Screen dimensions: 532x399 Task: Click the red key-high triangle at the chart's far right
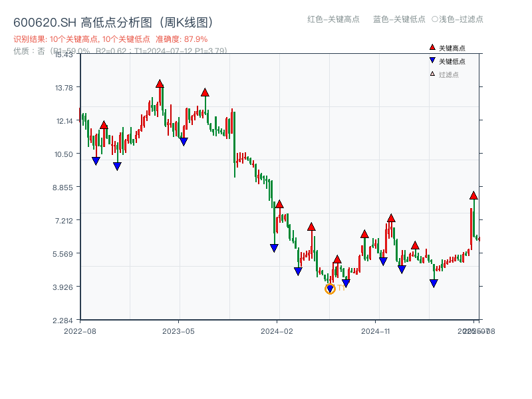pos(473,197)
